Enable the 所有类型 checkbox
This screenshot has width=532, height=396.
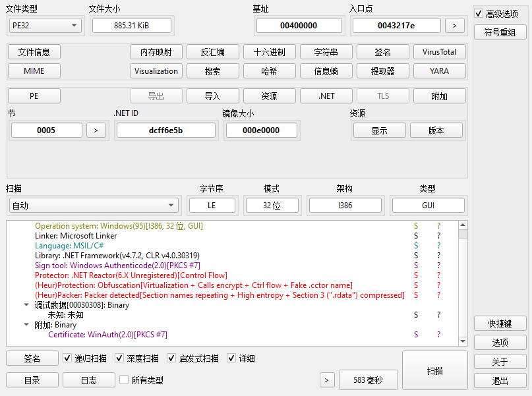124,380
